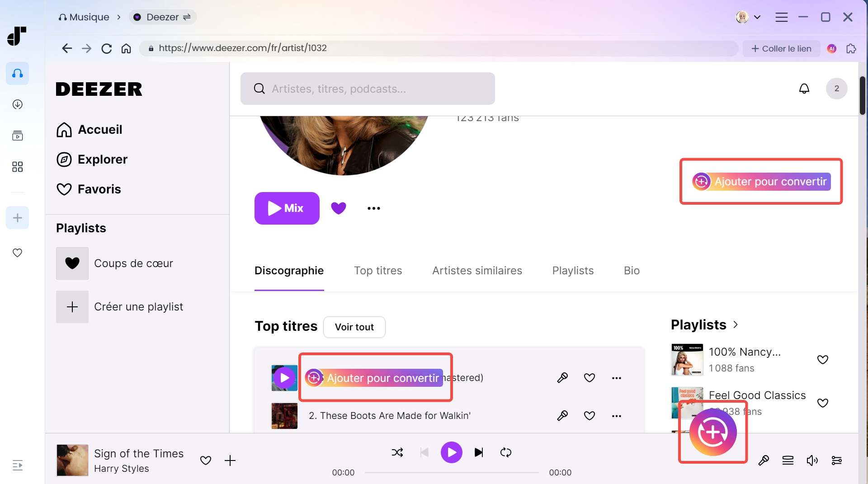Expand the Playlists section via its chevron

click(736, 324)
